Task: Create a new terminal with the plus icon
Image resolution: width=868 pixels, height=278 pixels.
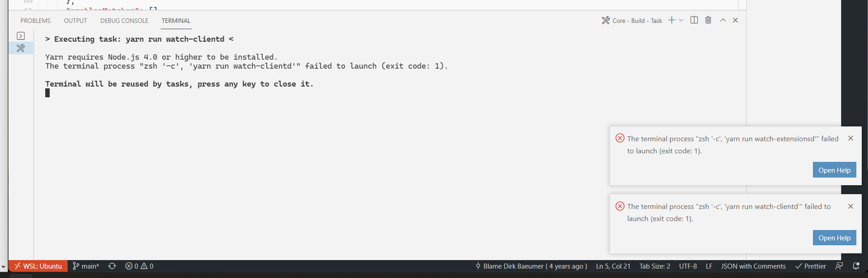Action: pyautogui.click(x=670, y=20)
